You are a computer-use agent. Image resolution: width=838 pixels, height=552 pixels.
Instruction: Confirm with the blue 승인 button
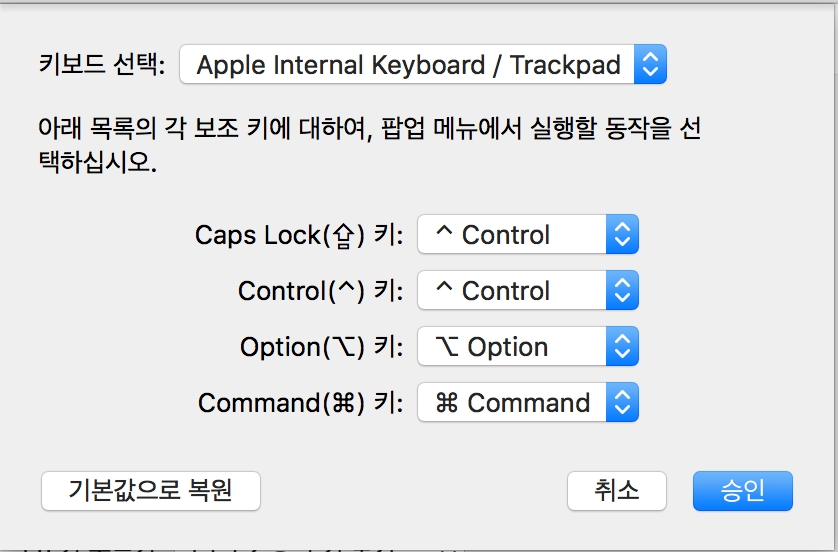(742, 490)
